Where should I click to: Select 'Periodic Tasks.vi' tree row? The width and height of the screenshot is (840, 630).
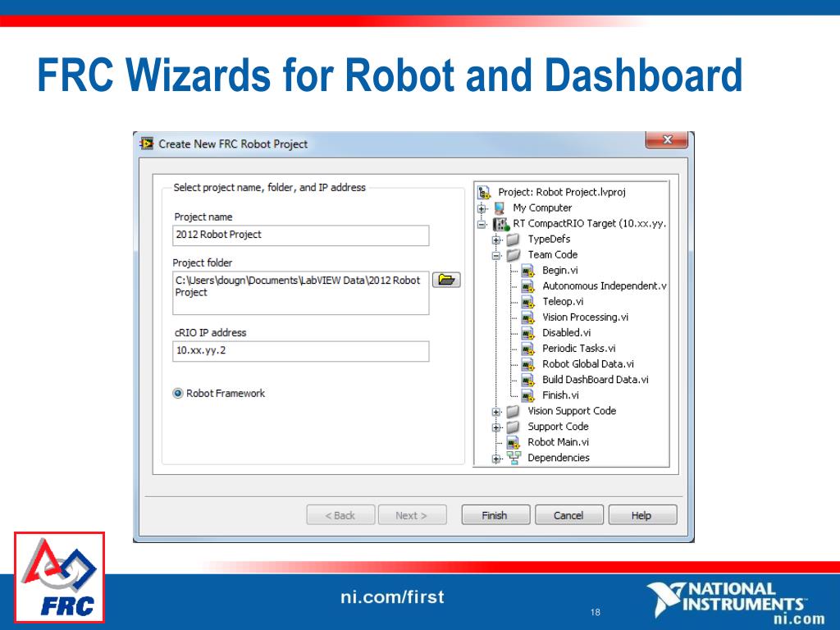(578, 349)
